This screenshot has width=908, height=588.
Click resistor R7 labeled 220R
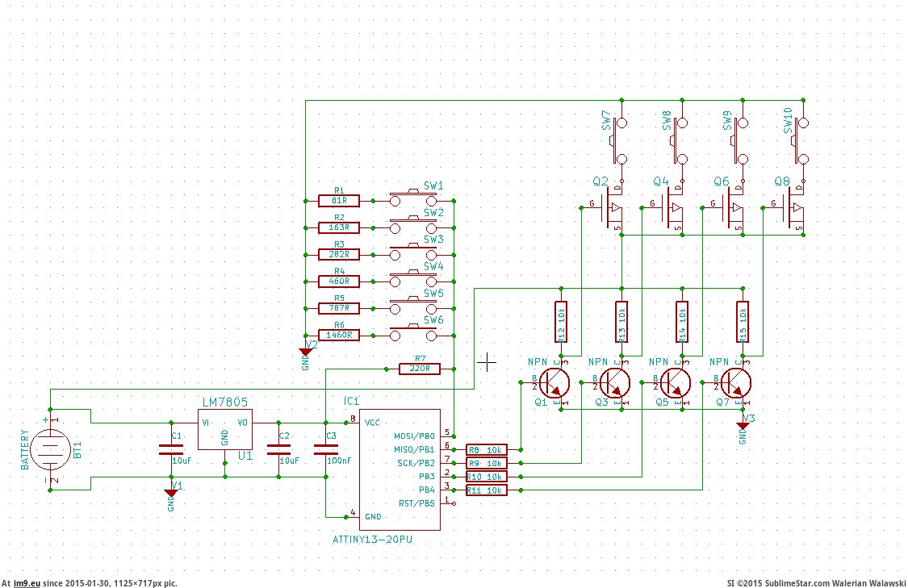tap(421, 369)
